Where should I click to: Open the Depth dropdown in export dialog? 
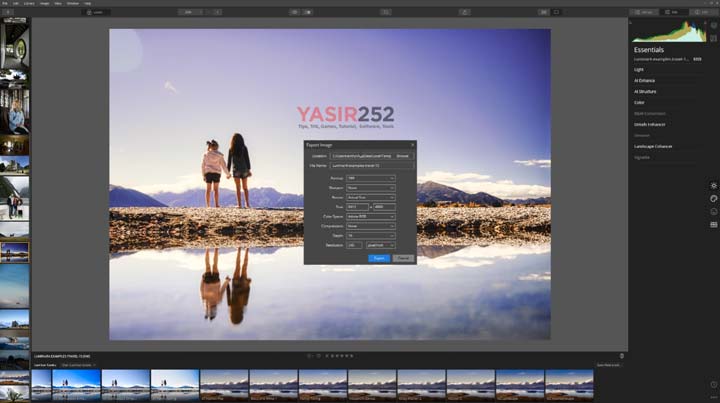point(371,235)
